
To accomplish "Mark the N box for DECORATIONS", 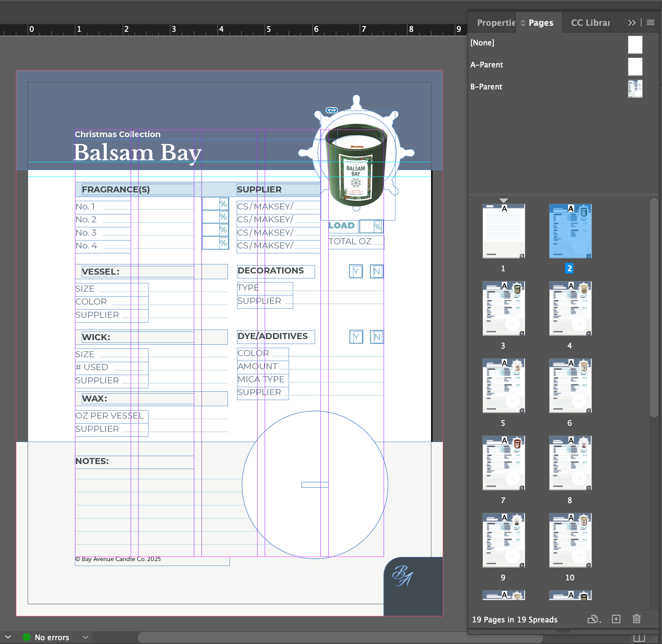I will [376, 271].
